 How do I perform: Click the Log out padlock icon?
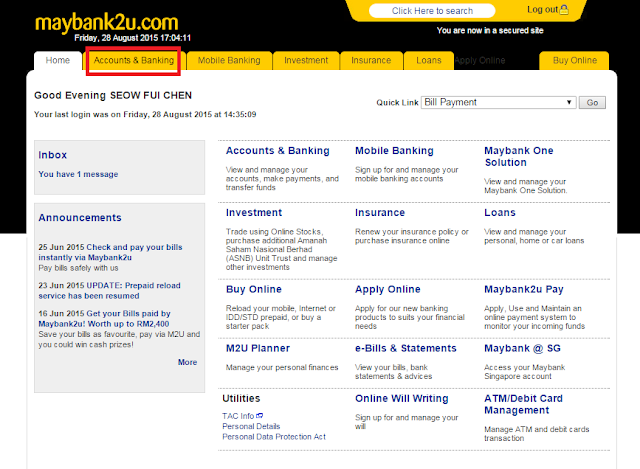pyautogui.click(x=564, y=10)
